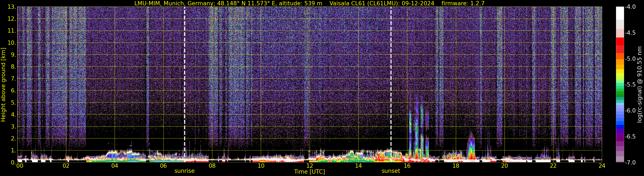Click the '20' time axis tick label
The height and width of the screenshot is (176, 644).
coord(505,166)
